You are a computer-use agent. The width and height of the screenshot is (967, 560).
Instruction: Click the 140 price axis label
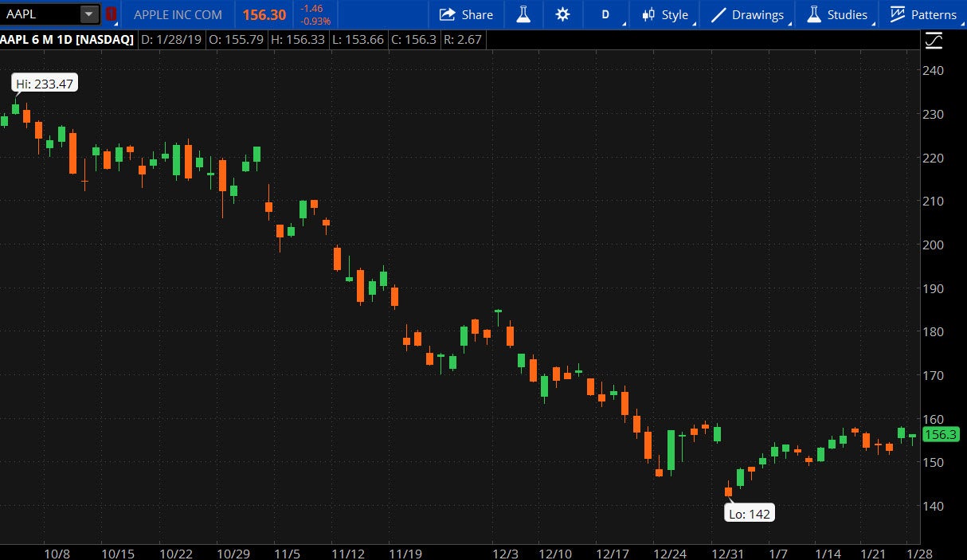coord(933,506)
